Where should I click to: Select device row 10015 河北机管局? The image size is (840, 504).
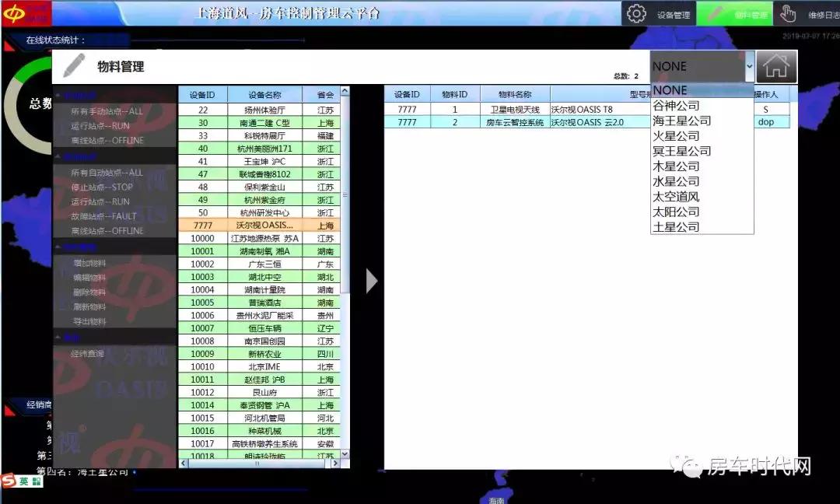pyautogui.click(x=259, y=418)
